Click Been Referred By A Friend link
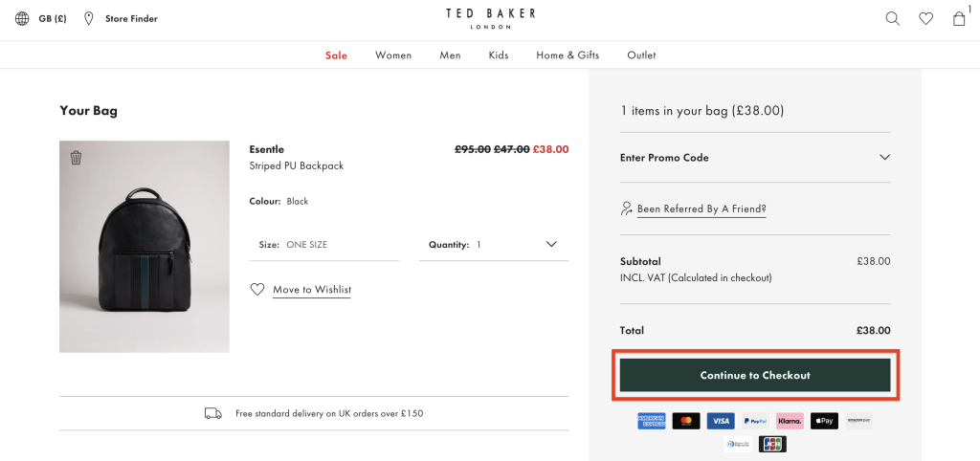The height and width of the screenshot is (461, 980). coord(702,209)
